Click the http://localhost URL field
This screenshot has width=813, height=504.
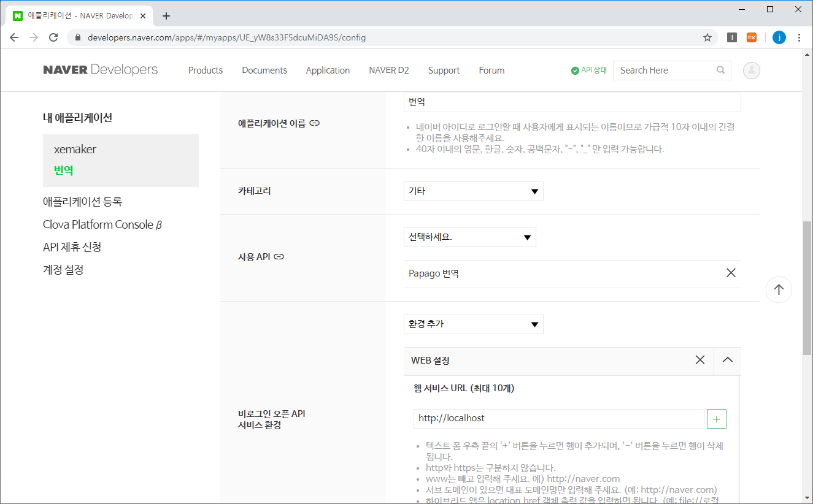(x=559, y=419)
